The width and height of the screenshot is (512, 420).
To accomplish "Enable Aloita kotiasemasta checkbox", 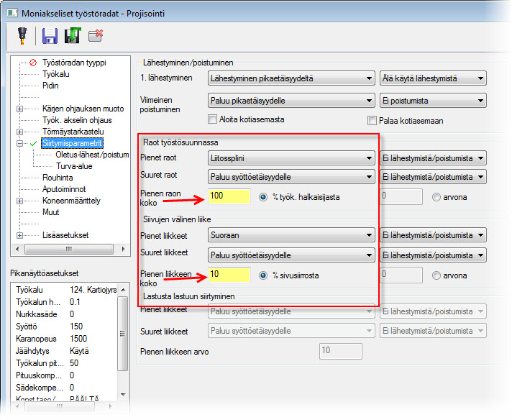I will pyautogui.click(x=212, y=119).
